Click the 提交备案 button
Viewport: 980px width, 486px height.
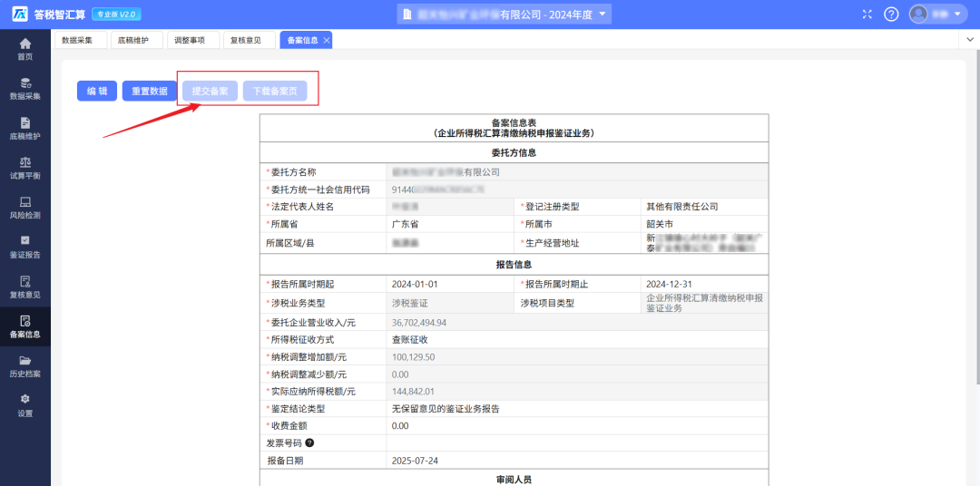[210, 91]
